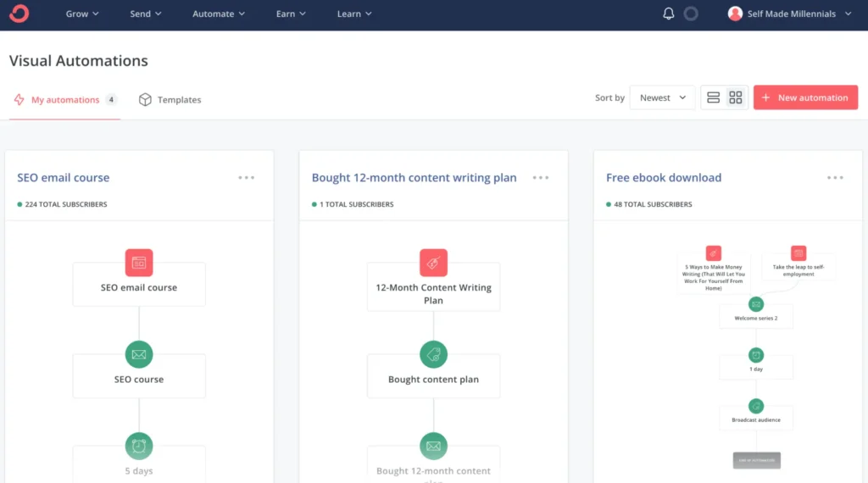Click the green SEO course email icon

click(139, 354)
